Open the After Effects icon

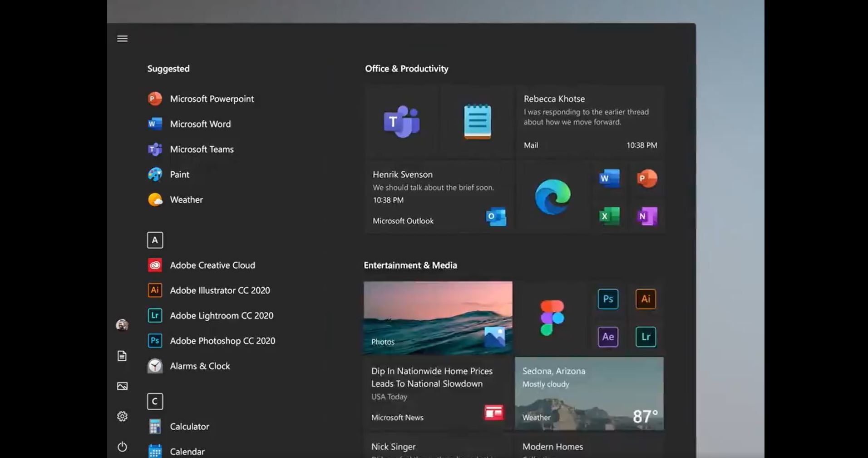point(608,337)
